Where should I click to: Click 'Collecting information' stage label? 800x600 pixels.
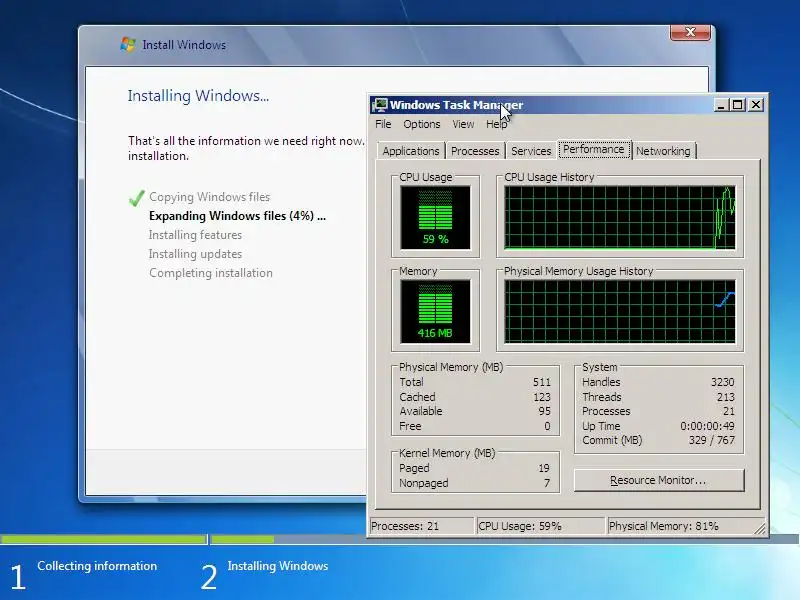coord(97,566)
